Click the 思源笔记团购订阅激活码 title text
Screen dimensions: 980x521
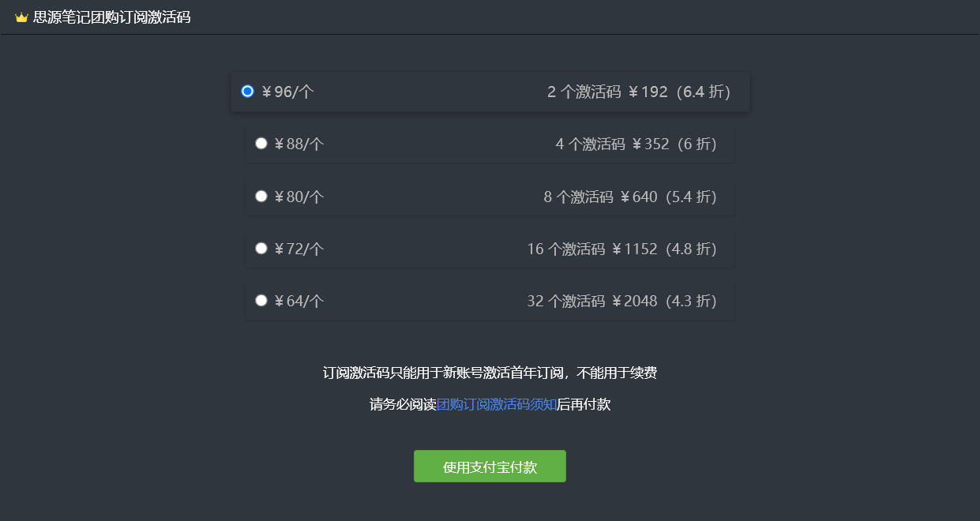111,17
